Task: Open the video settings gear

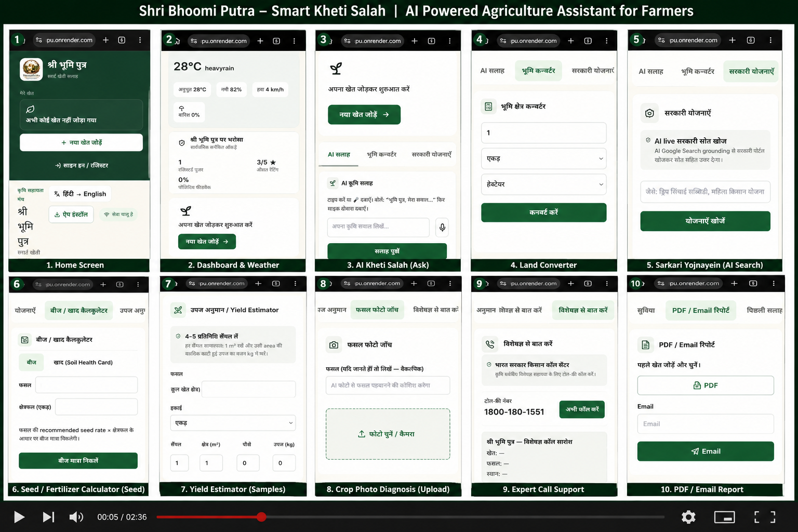Action: (x=688, y=517)
